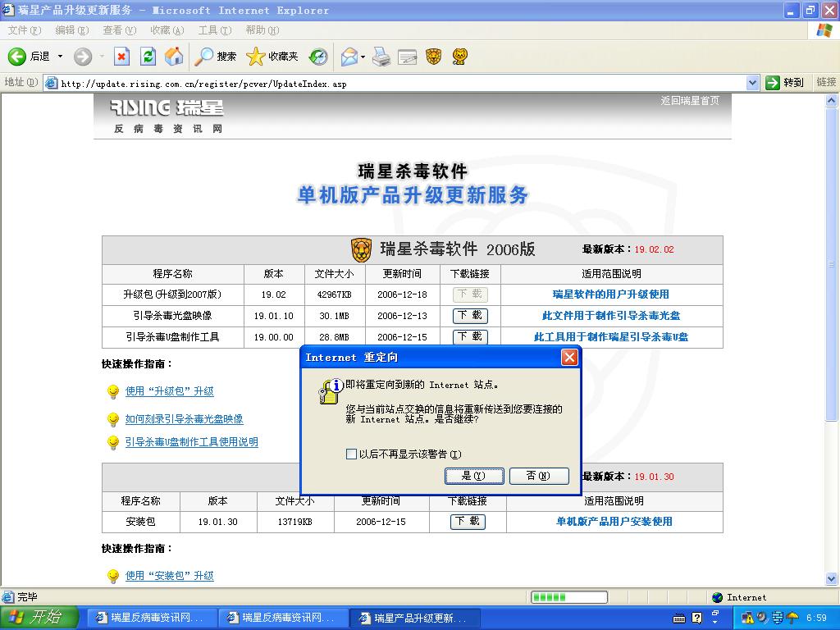The width and height of the screenshot is (840, 630).
Task: Click the language bar help question icon
Action: (x=697, y=619)
